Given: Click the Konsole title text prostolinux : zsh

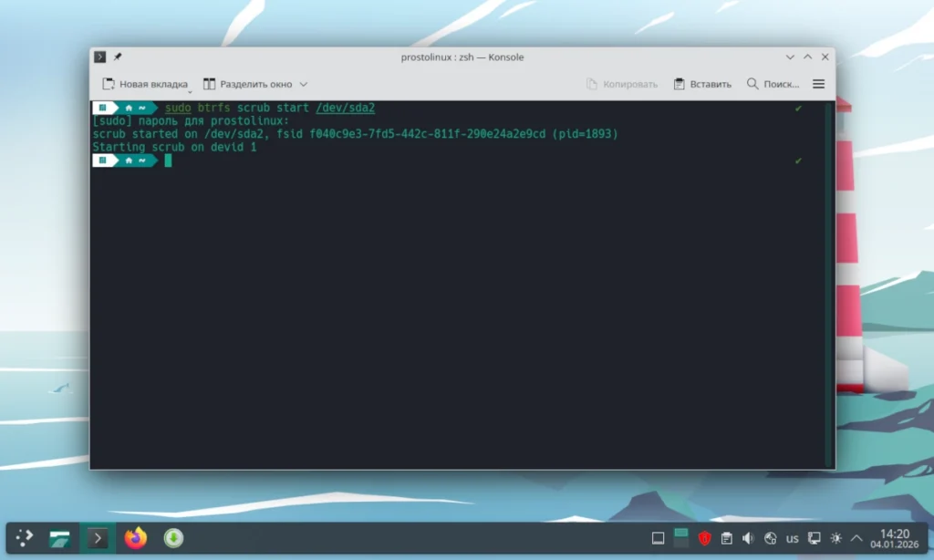Looking at the screenshot, I should click(x=437, y=57).
